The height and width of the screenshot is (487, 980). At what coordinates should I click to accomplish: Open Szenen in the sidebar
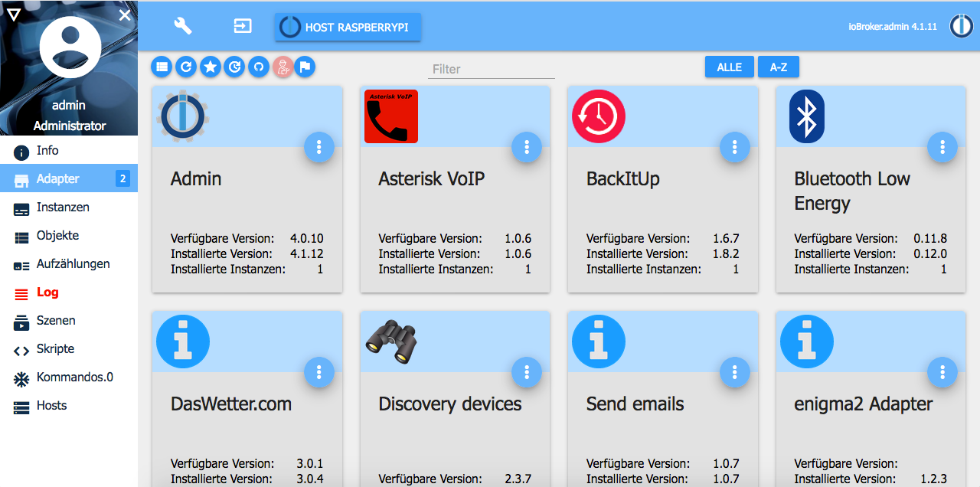[x=69, y=321]
